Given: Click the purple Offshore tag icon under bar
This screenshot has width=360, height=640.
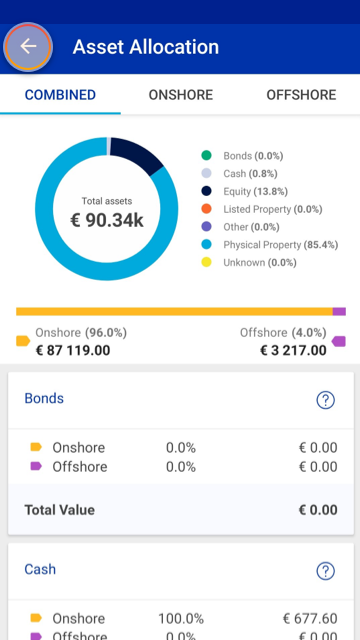Looking at the screenshot, I should click(338, 341).
